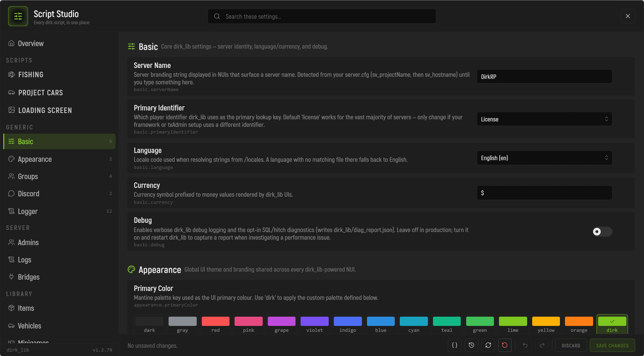
Task: Click the Currency symbol input field
Action: point(544,193)
